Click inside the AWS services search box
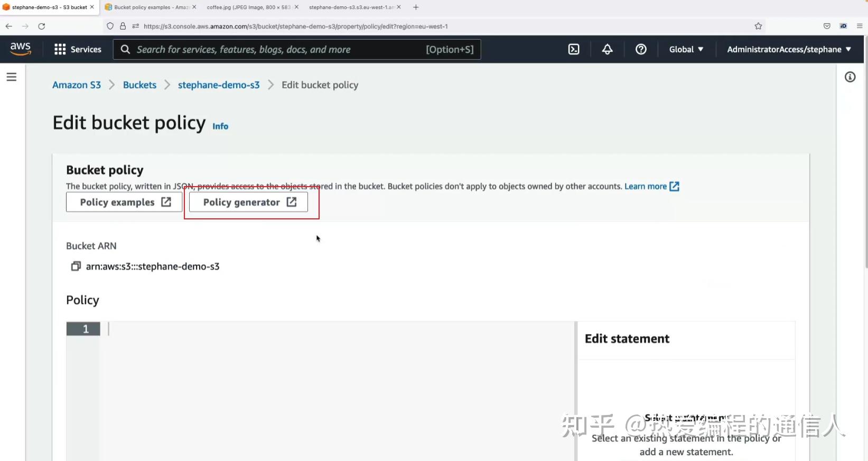This screenshot has width=868, height=461. (x=297, y=49)
